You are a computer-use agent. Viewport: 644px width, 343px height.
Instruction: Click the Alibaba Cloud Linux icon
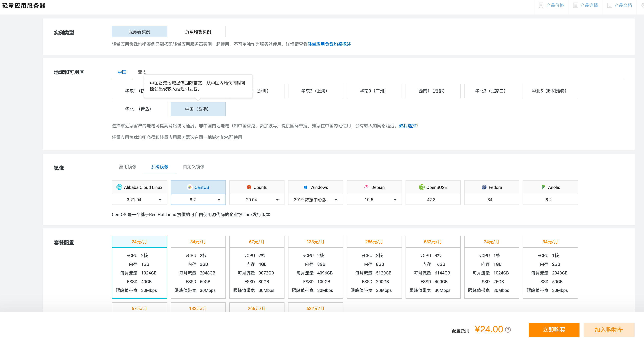(x=118, y=187)
